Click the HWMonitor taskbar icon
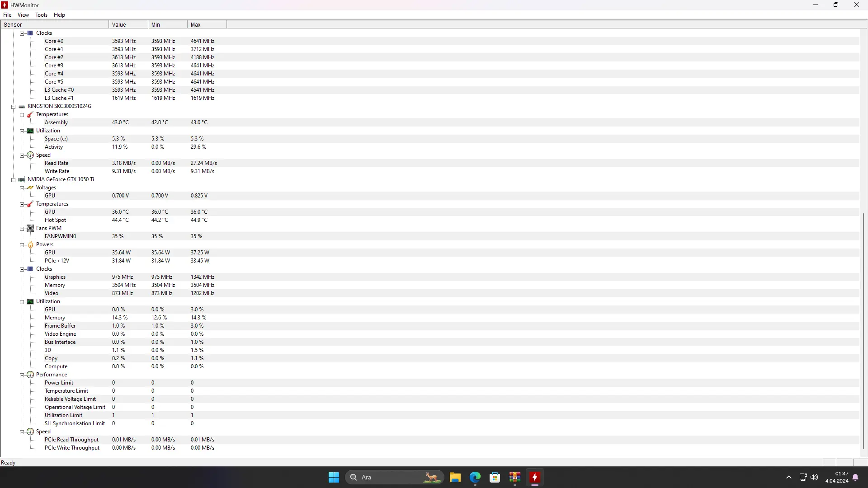 (x=535, y=477)
